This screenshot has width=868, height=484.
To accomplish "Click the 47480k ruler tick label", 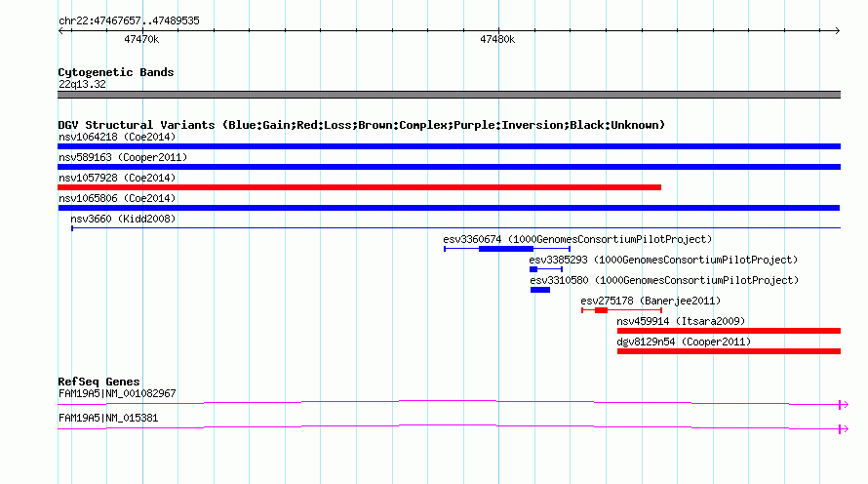I will [x=497, y=39].
